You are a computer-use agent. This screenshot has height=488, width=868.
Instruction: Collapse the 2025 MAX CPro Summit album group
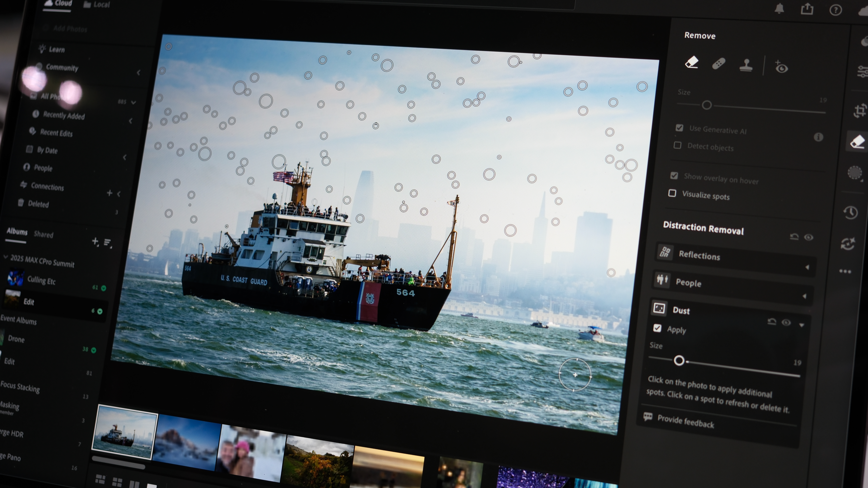point(5,256)
